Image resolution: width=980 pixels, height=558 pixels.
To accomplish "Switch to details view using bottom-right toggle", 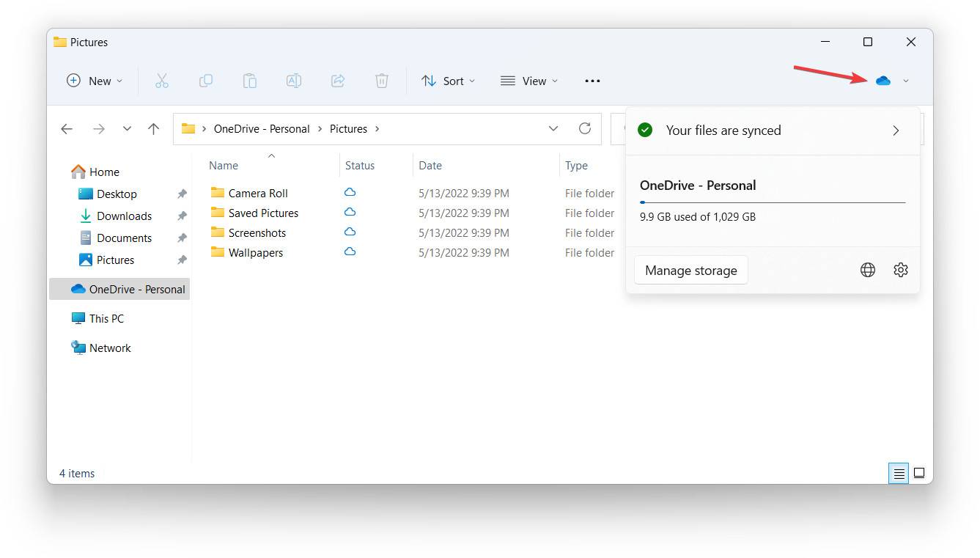I will point(898,473).
